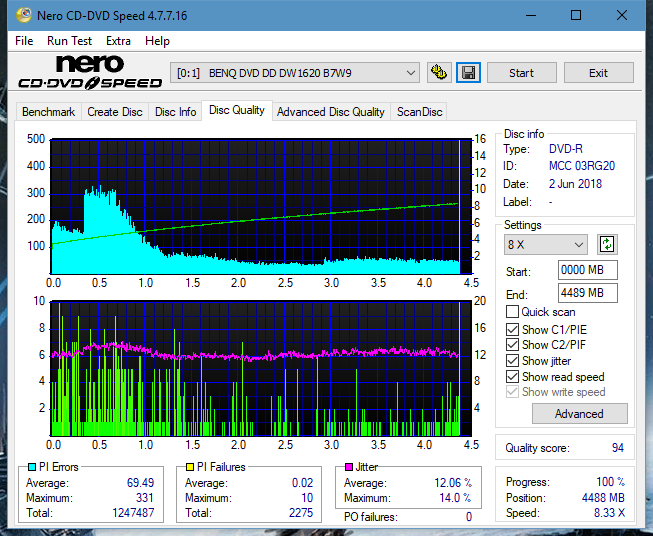Toggle the Quick scan checkbox
The width and height of the screenshot is (653, 536).
[512, 312]
